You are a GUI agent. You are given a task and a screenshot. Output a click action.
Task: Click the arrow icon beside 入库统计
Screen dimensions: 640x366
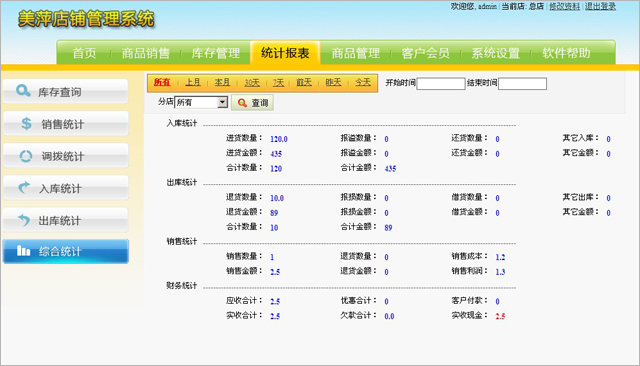click(24, 187)
